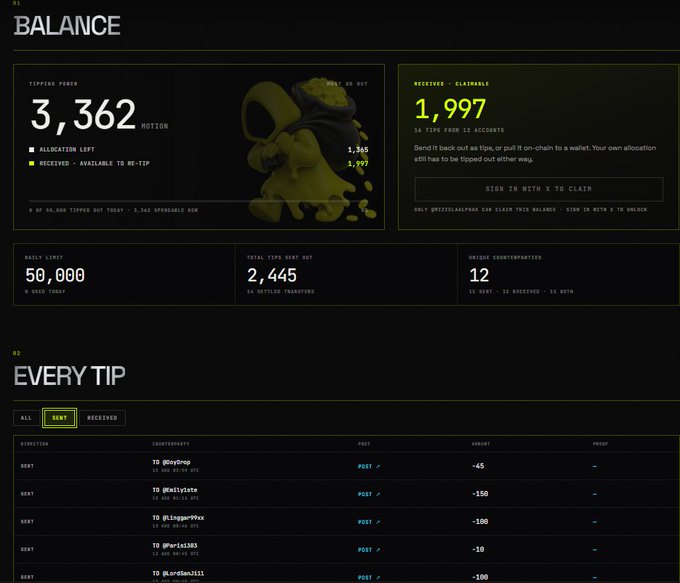
Task: Click the POST column header
Action: click(364, 444)
